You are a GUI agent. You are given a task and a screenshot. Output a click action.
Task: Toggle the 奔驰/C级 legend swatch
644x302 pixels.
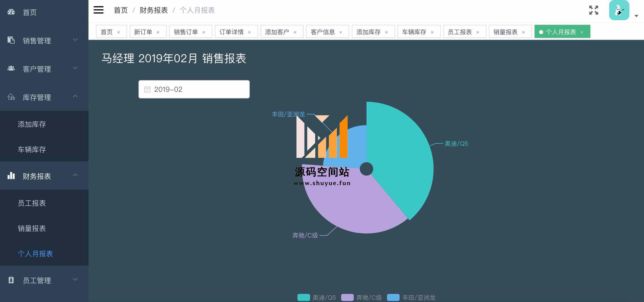tap(347, 297)
